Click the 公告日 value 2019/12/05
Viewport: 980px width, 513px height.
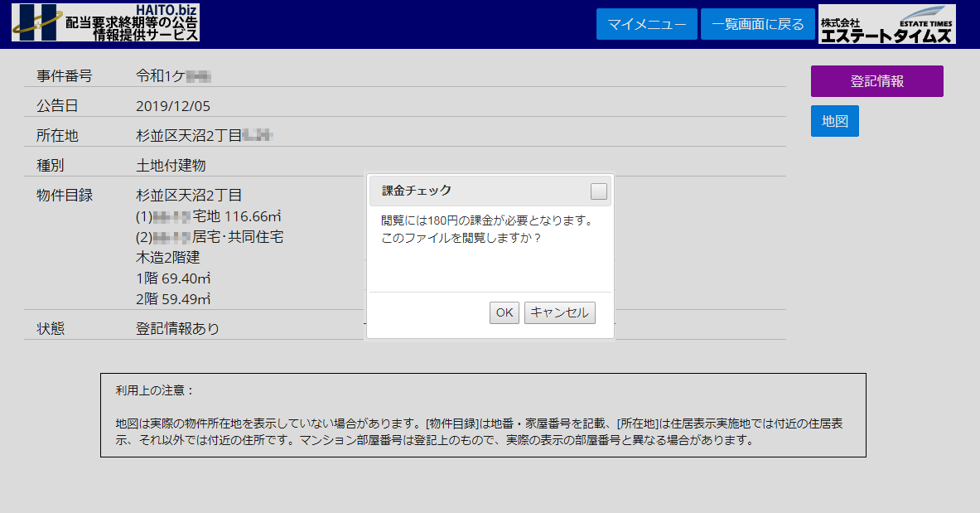173,106
